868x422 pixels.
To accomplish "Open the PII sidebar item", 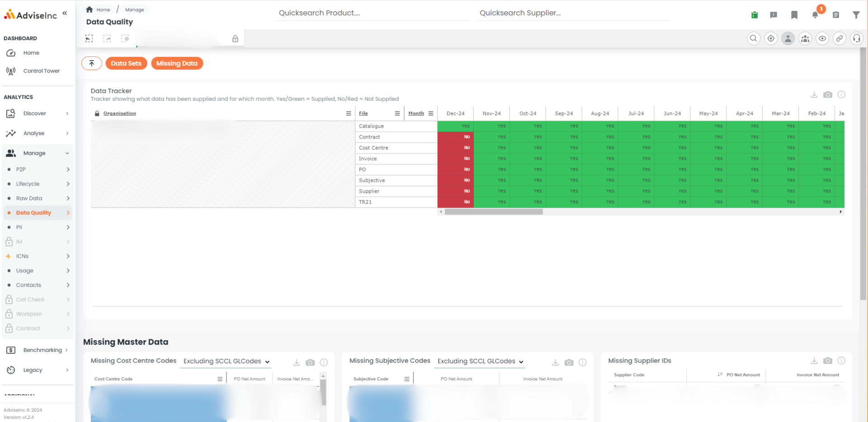I will coord(38,228).
